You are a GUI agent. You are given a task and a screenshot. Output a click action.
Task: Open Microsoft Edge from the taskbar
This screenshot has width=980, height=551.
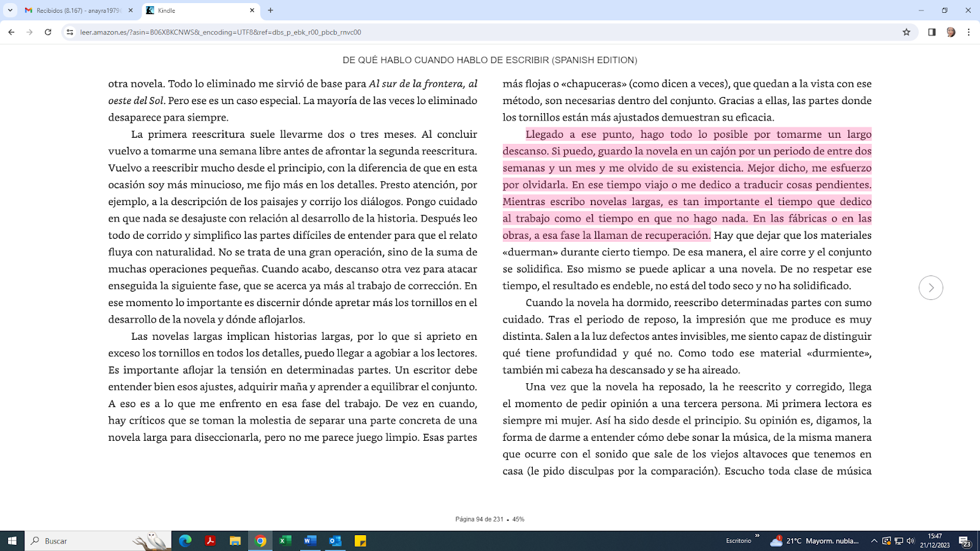tap(185, 541)
